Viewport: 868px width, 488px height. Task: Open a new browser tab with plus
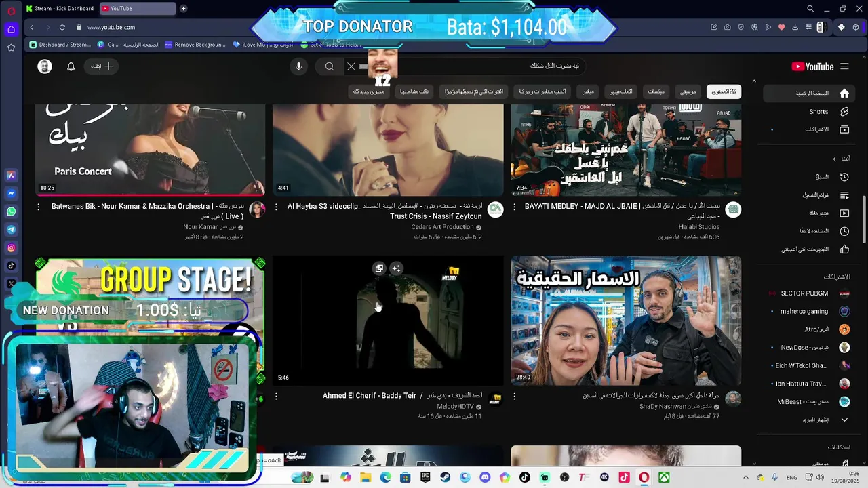point(183,9)
